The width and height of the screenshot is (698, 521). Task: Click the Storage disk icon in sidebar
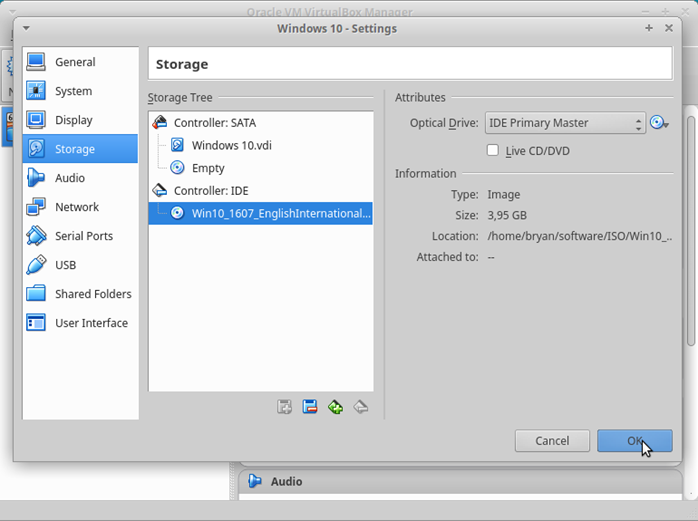pos(36,148)
